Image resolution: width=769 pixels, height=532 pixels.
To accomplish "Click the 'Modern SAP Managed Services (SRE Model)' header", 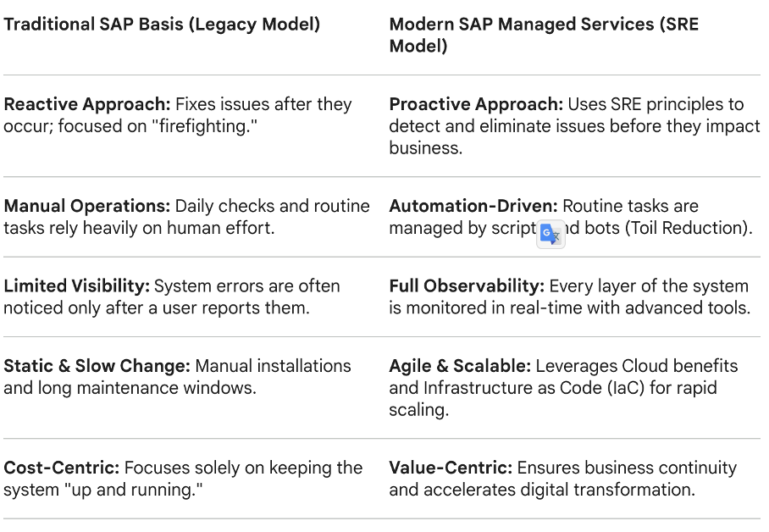I will point(544,35).
